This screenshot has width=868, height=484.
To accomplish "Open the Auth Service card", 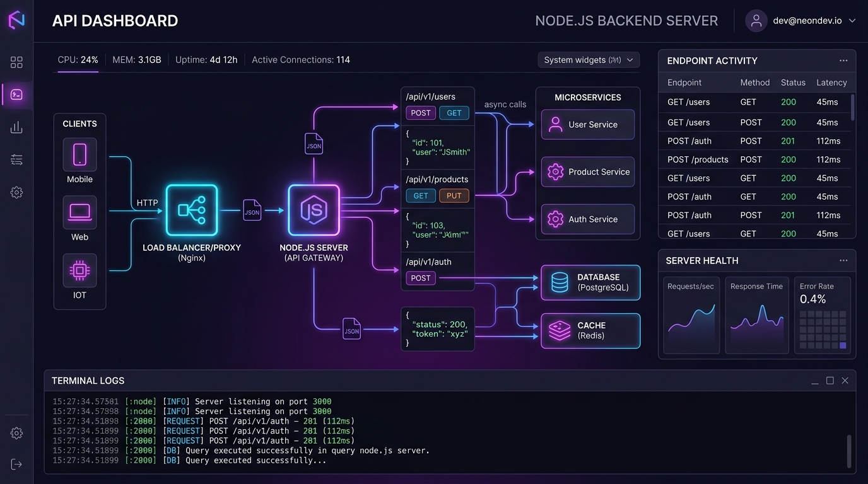I will [x=588, y=219].
